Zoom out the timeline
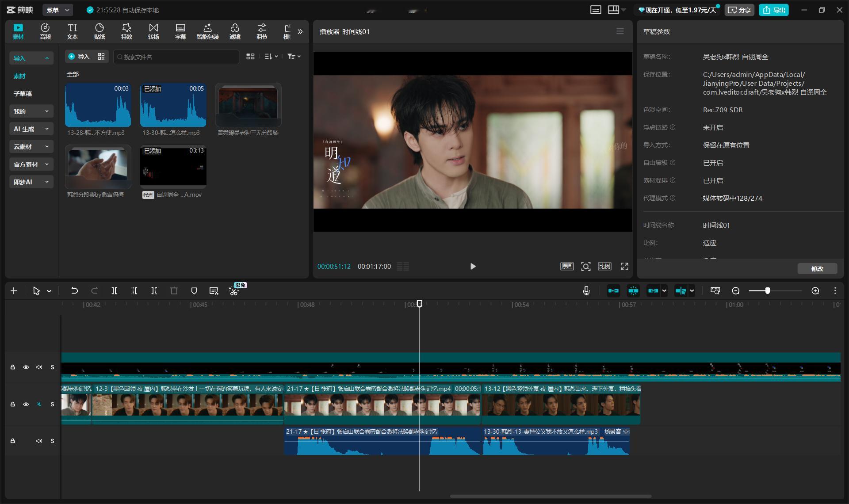Screen dimensions: 849x504 [736, 290]
